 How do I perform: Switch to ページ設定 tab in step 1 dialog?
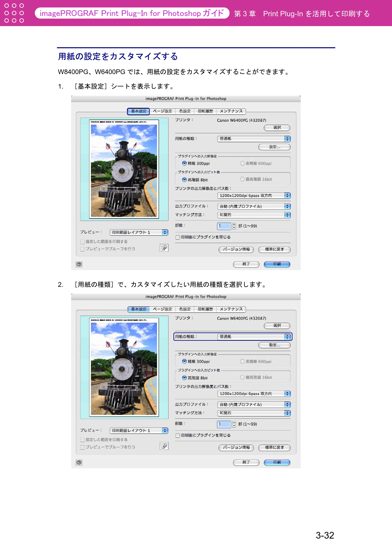[162, 111]
